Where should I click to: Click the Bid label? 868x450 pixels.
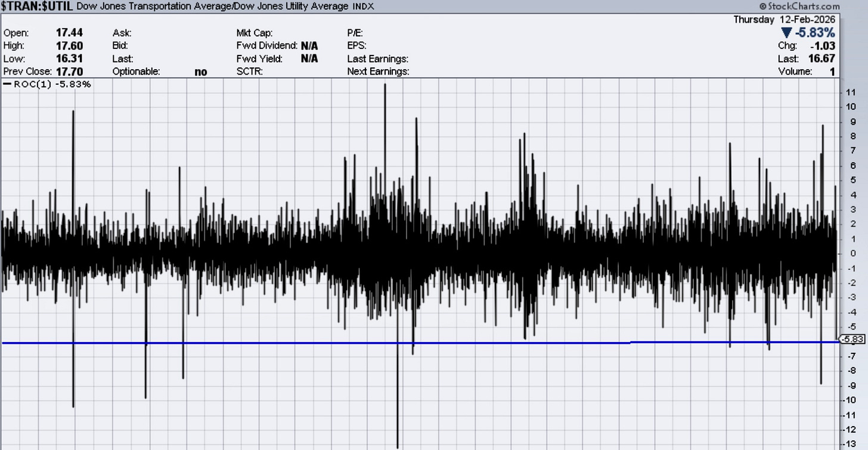point(121,46)
